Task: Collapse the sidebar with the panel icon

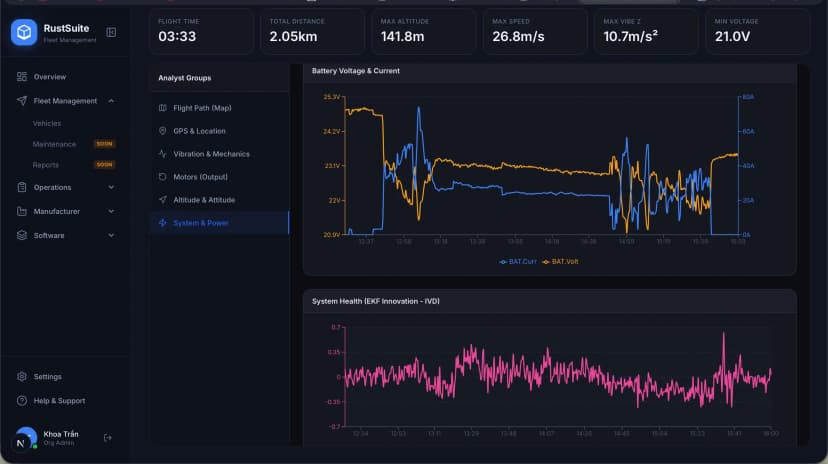Action: [111, 33]
